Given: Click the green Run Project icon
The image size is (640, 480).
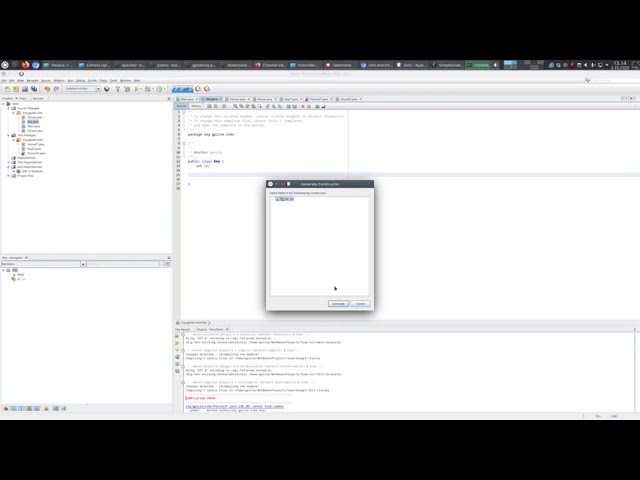Looking at the screenshot, I should (x=137, y=89).
